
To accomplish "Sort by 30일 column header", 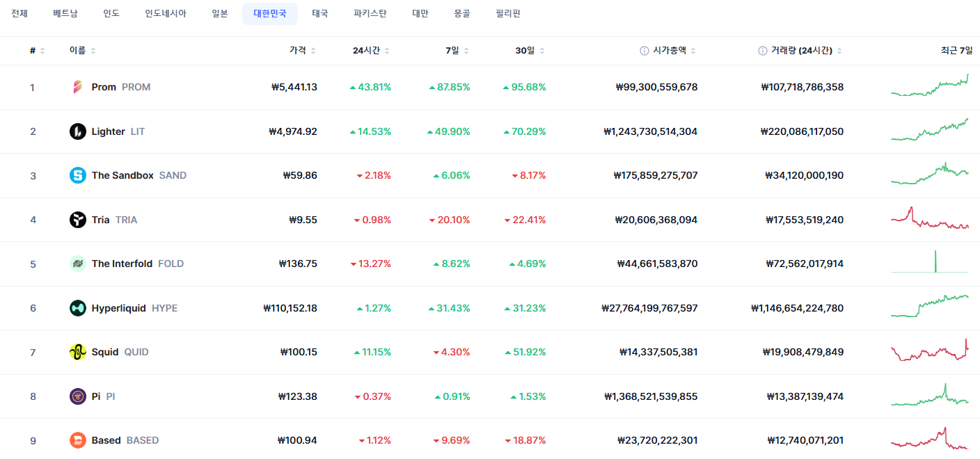I will click(530, 51).
